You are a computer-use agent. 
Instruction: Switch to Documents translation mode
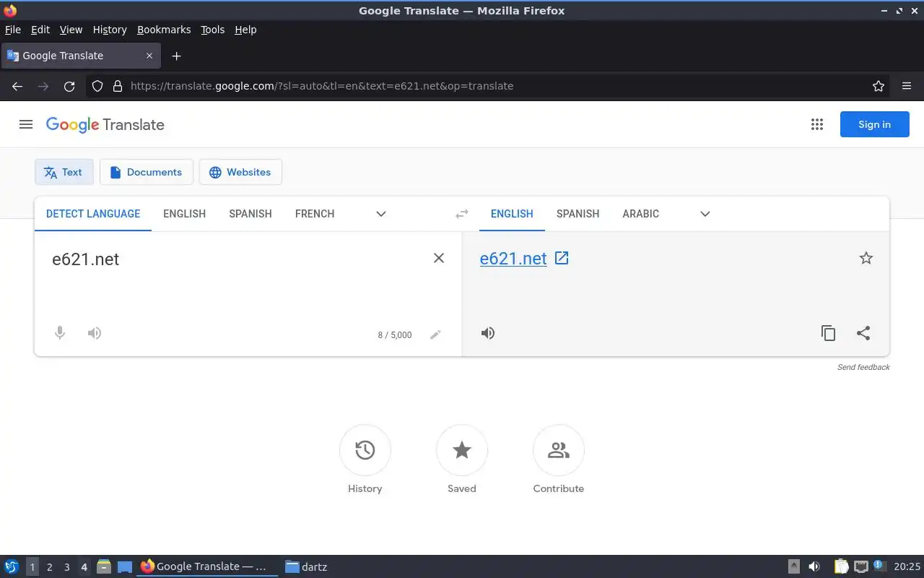[x=147, y=172]
